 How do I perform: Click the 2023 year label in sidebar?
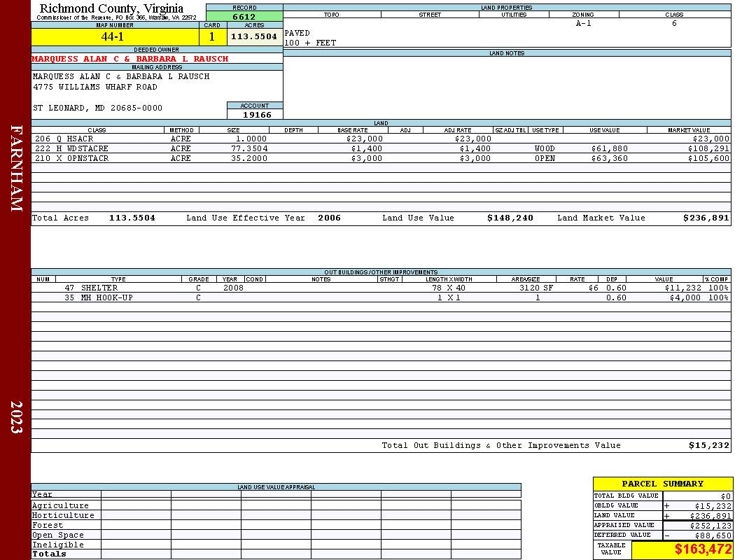(x=16, y=416)
